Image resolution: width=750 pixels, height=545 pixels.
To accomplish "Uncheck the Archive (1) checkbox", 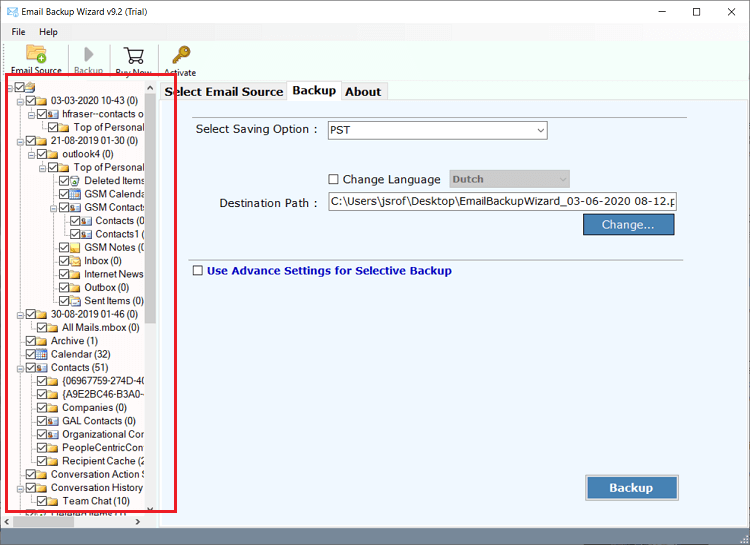I will 31,341.
